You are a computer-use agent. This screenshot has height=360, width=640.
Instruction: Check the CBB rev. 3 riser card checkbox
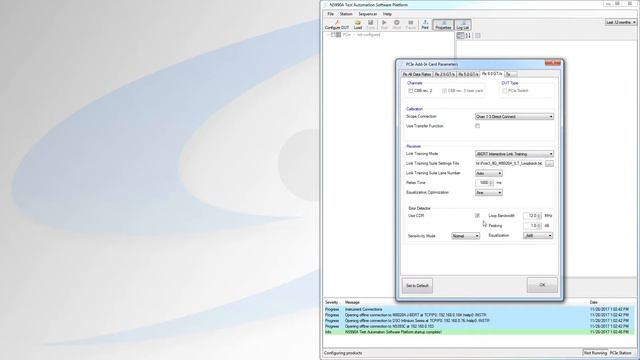[x=444, y=91]
